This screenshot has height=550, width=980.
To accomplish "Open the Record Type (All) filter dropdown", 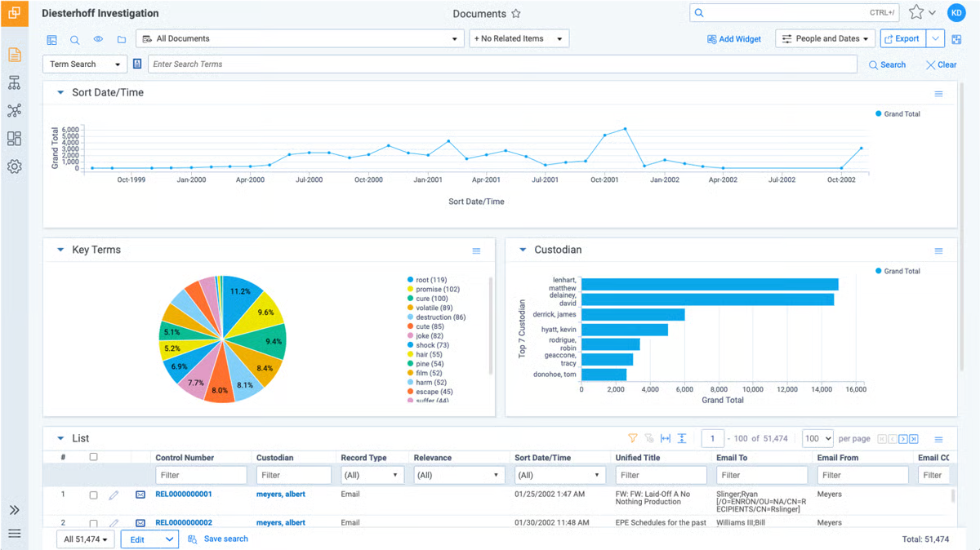I will coord(372,475).
